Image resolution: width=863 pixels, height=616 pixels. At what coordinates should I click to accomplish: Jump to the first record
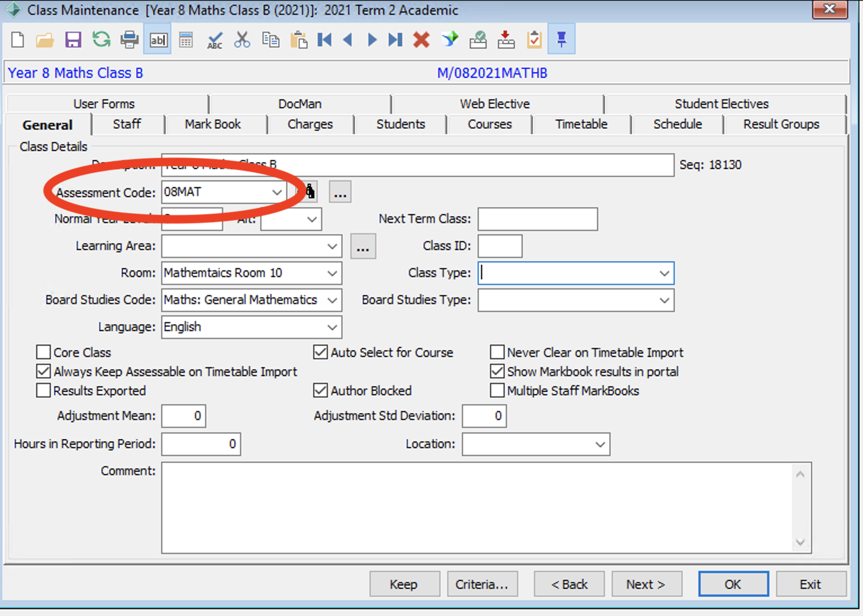[x=324, y=39]
